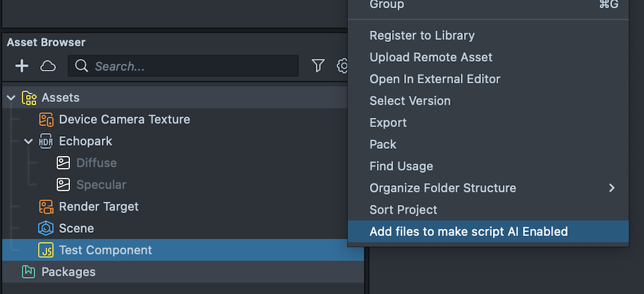
Task: Open the cloud asset library icon
Action: [48, 66]
